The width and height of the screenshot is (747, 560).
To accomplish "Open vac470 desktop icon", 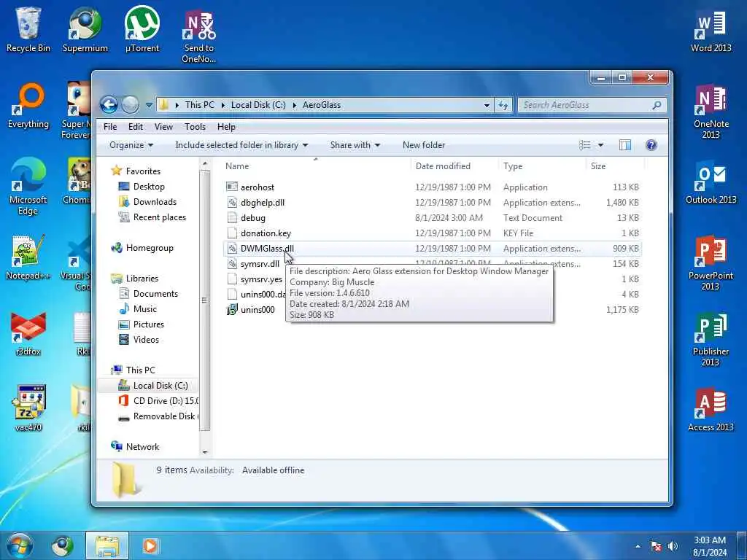I will pos(28,408).
